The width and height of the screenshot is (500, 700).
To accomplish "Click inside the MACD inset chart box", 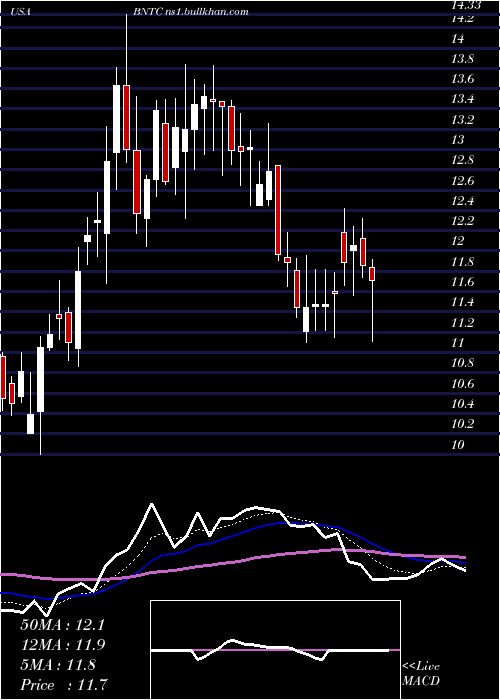I will [275, 650].
